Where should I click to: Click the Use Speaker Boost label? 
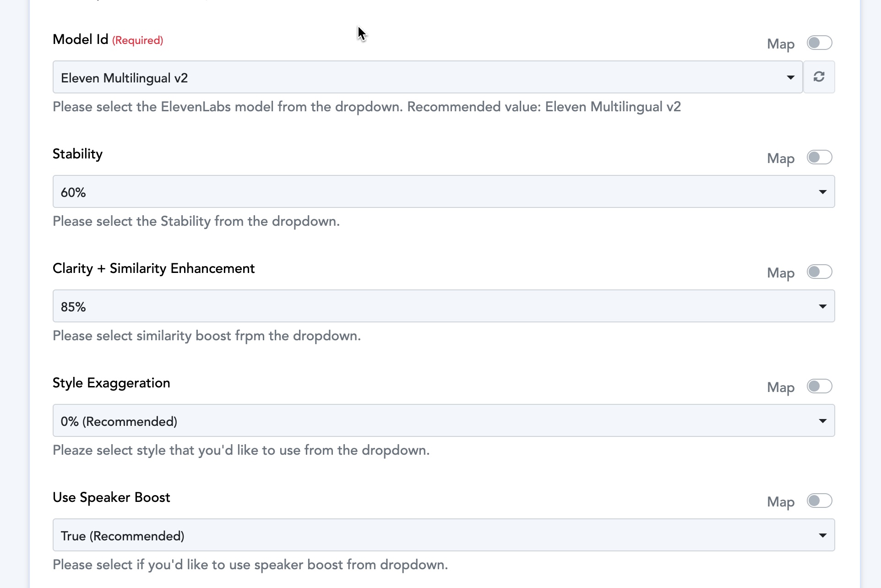[111, 497]
